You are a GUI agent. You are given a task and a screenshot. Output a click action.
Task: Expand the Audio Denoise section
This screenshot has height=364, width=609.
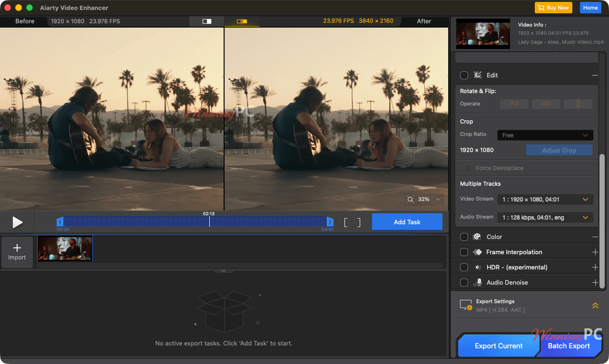[595, 282]
